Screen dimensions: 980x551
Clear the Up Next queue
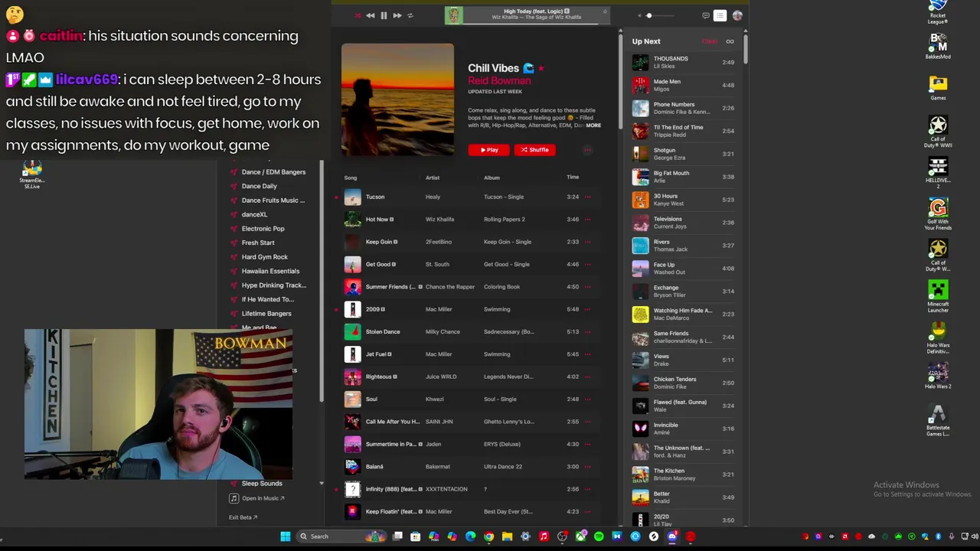click(x=710, y=41)
